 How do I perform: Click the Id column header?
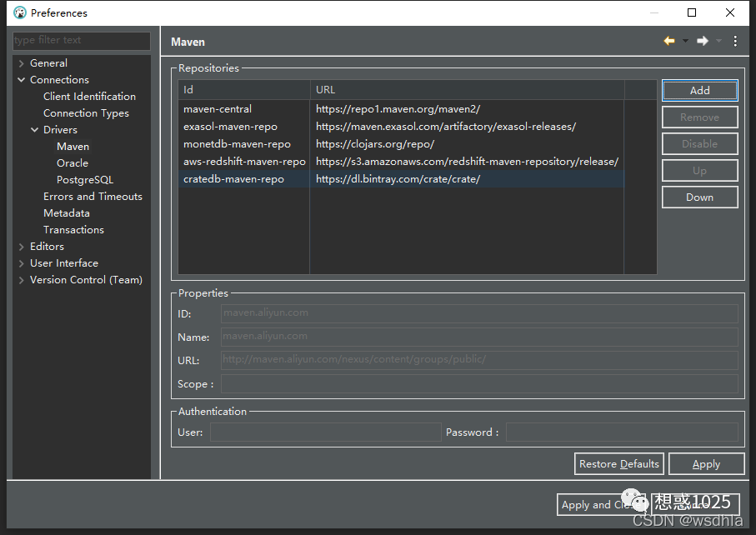pos(244,90)
